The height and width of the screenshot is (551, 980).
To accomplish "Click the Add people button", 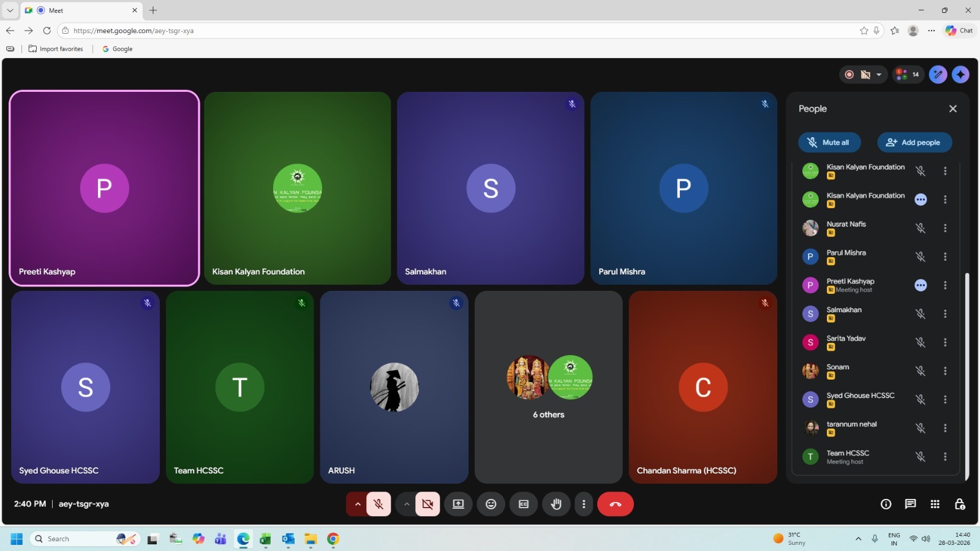I will point(914,143).
